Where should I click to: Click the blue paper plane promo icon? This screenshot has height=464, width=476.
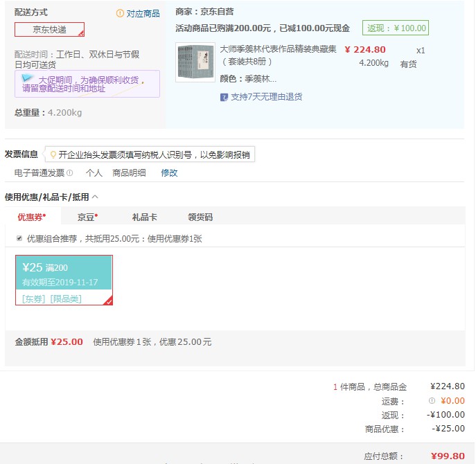pos(27,78)
